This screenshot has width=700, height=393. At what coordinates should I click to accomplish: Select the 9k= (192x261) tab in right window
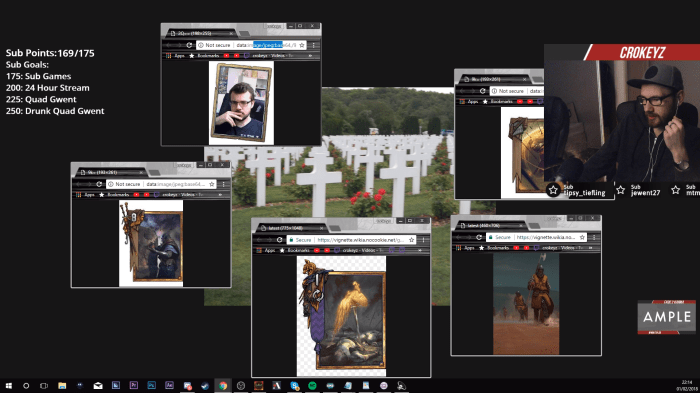tap(495, 79)
